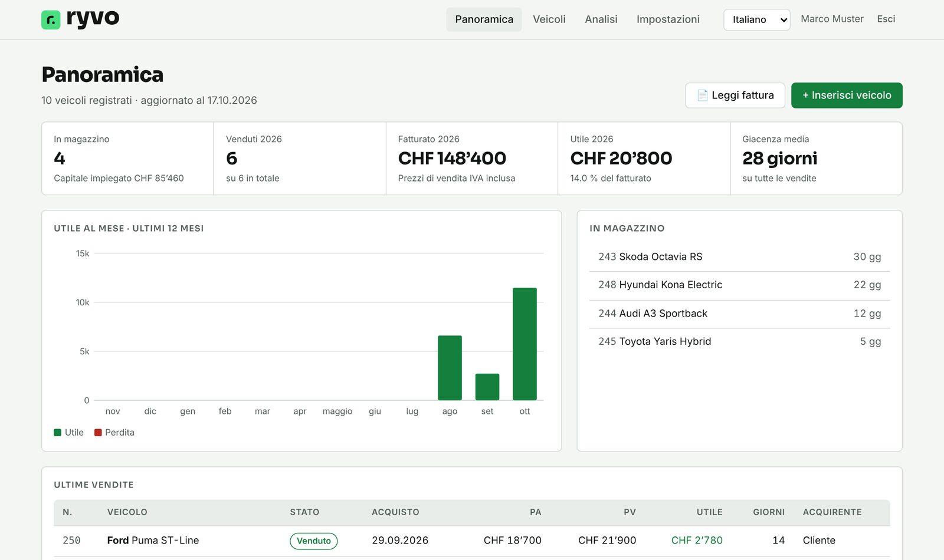Click the Inserisci veicolo button
The height and width of the screenshot is (560, 944).
(847, 95)
